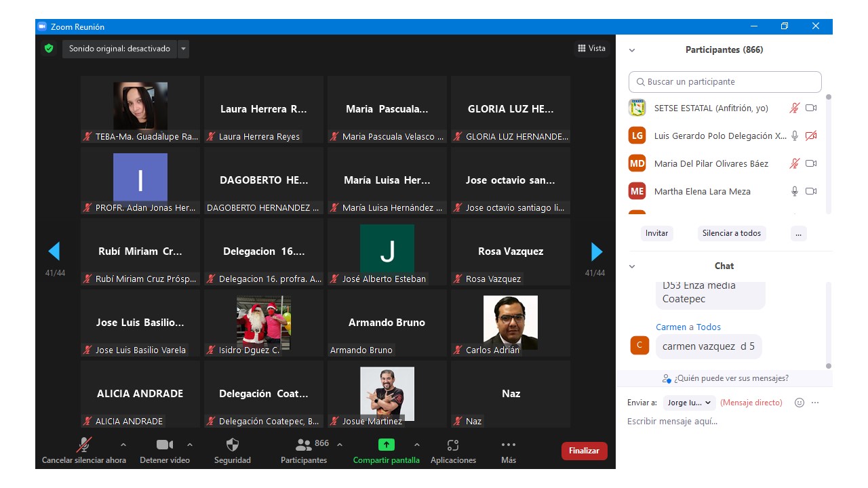Expand participants options caret in toolbar

[340, 445]
